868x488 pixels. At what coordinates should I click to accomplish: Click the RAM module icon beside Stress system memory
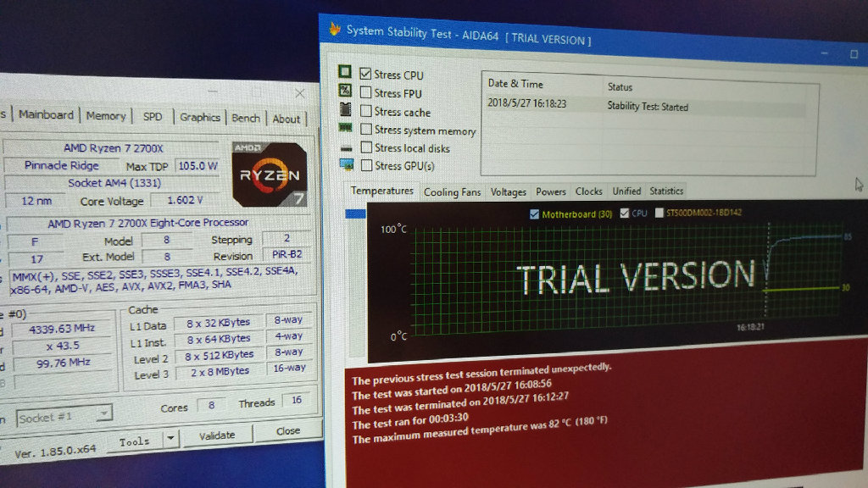coord(346,128)
